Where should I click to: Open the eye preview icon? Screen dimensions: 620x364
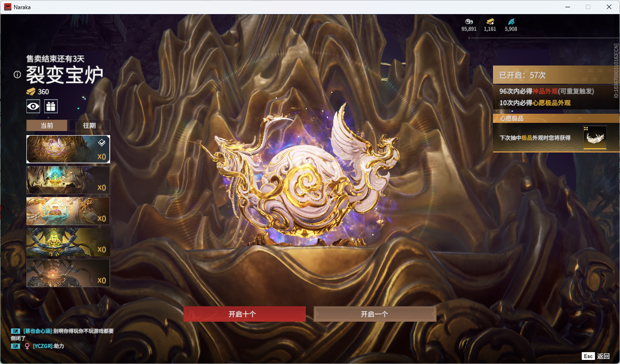pyautogui.click(x=33, y=106)
